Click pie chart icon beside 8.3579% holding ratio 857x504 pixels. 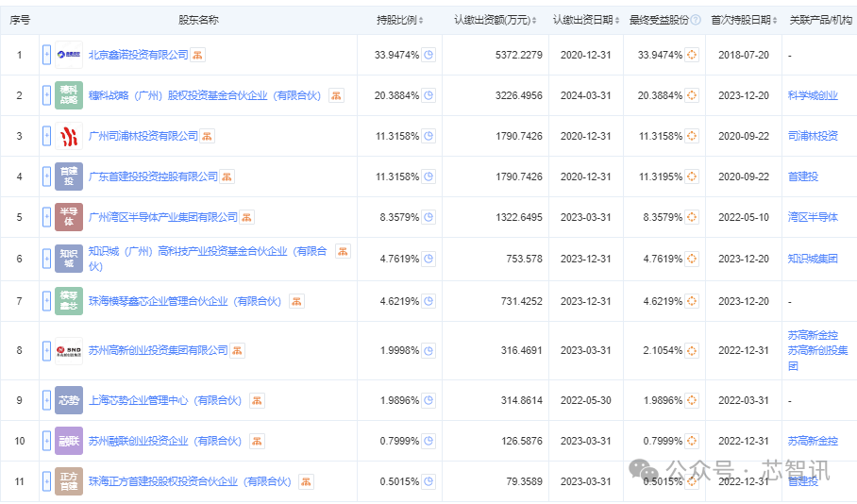point(428,217)
